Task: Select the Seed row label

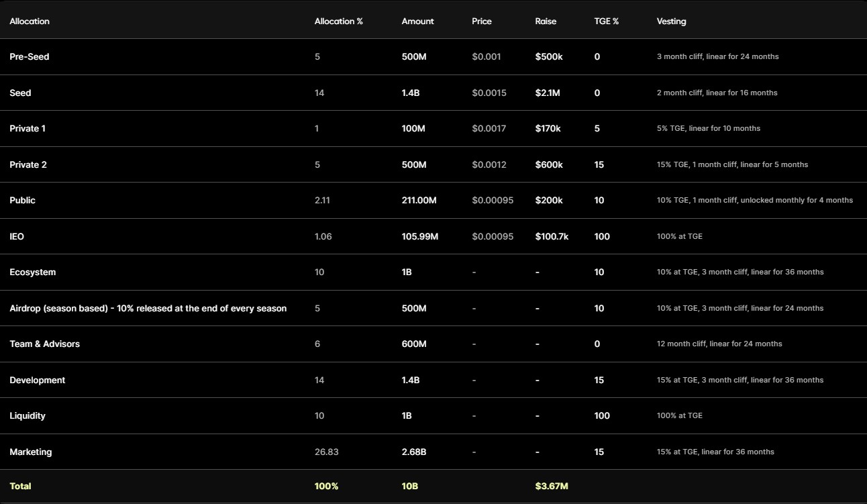Action: point(20,93)
